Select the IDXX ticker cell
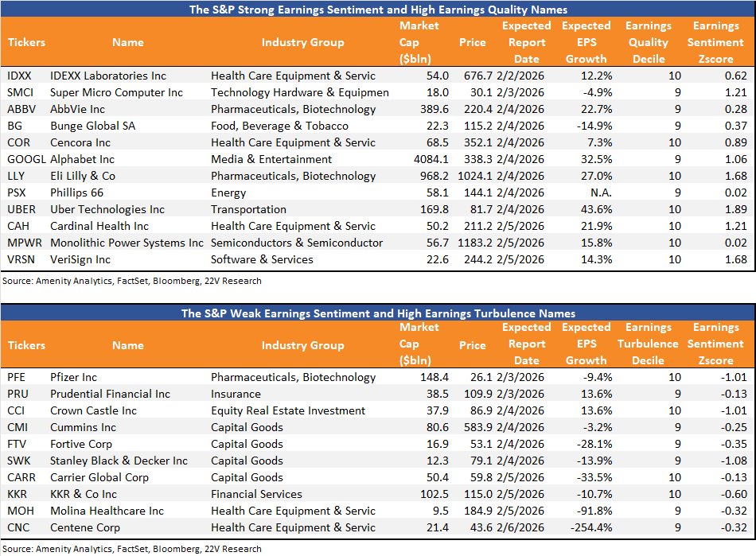 tap(19, 76)
